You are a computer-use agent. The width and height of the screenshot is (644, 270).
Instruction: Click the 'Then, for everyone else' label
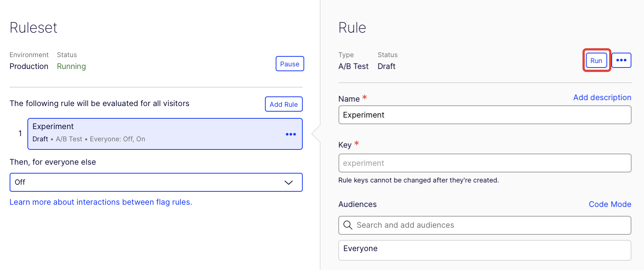coord(53,162)
